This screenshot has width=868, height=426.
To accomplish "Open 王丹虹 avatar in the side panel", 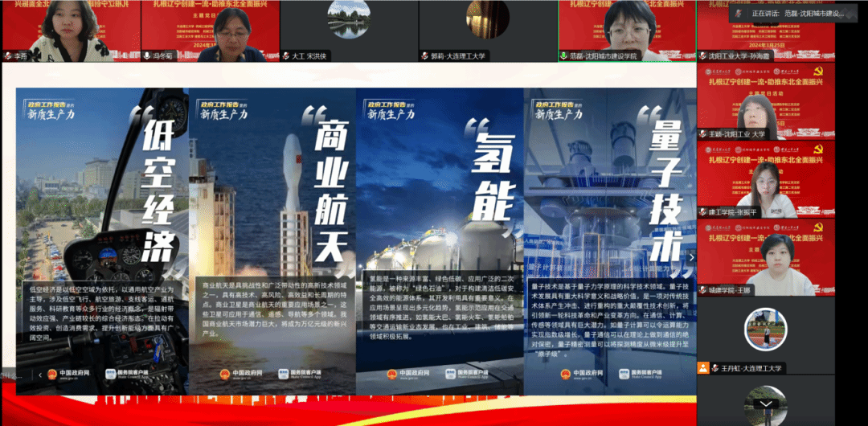I will [x=765, y=330].
